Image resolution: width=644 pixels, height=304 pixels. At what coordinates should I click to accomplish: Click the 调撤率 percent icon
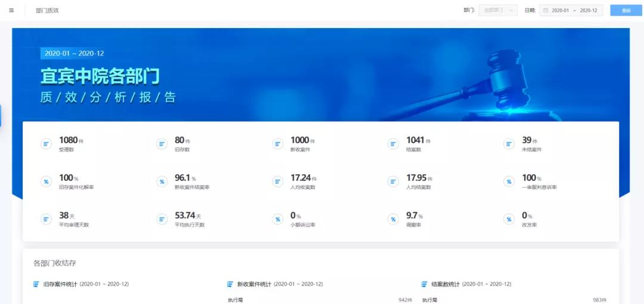point(393,219)
